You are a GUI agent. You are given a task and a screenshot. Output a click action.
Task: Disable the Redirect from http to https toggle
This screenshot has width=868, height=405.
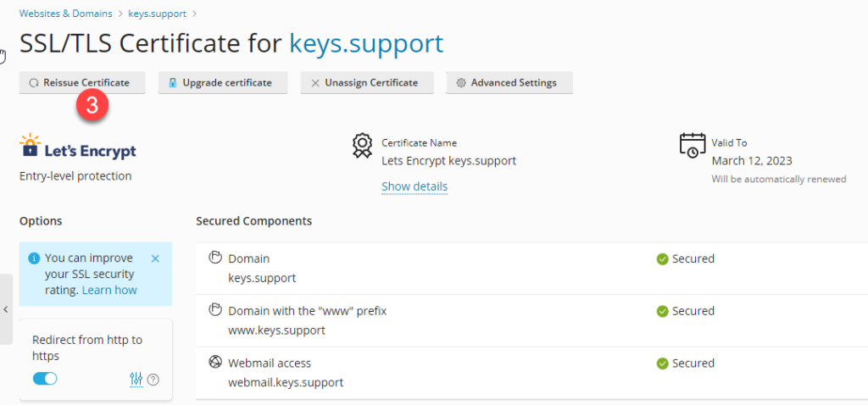click(45, 379)
